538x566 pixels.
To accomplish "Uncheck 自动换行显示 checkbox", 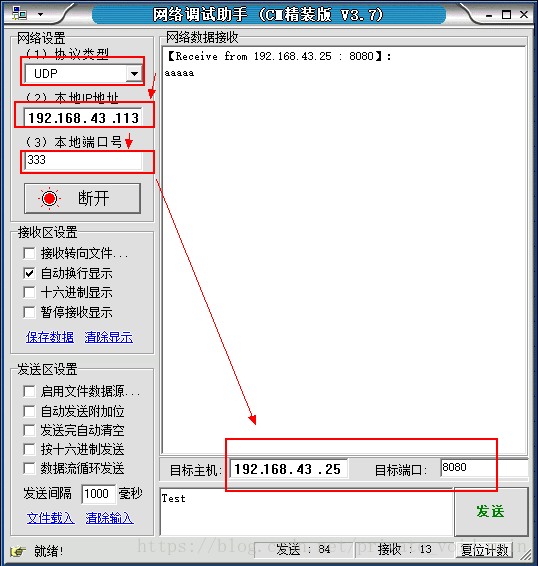I will 29,273.
